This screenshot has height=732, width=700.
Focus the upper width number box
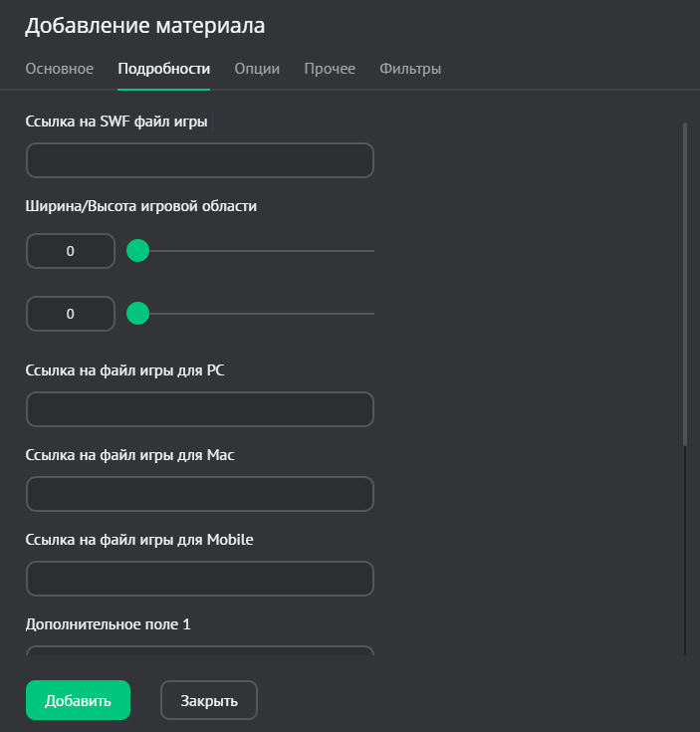(70, 251)
